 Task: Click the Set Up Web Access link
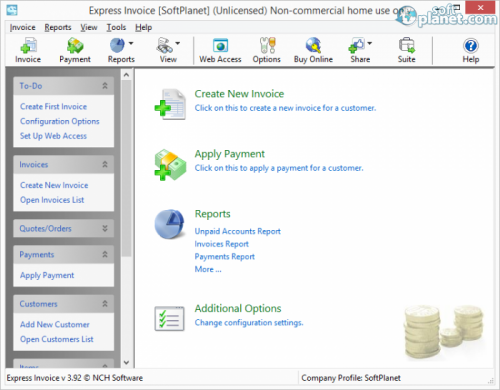(x=53, y=136)
